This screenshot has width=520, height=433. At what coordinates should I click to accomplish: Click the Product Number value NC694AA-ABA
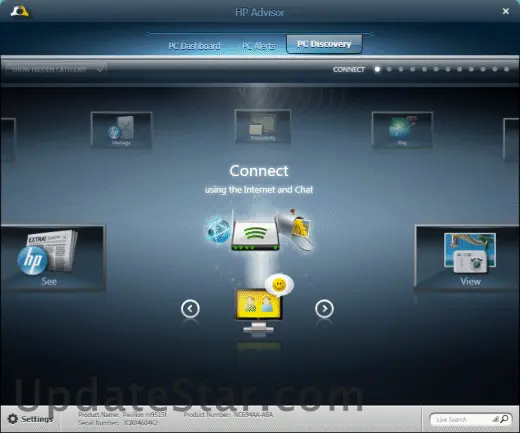pos(253,415)
